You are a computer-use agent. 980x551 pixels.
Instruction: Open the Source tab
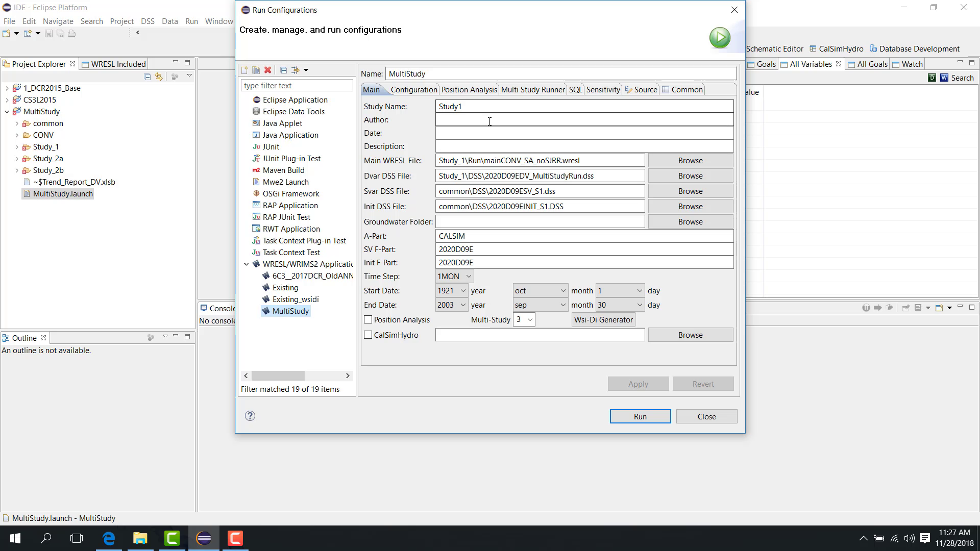641,89
